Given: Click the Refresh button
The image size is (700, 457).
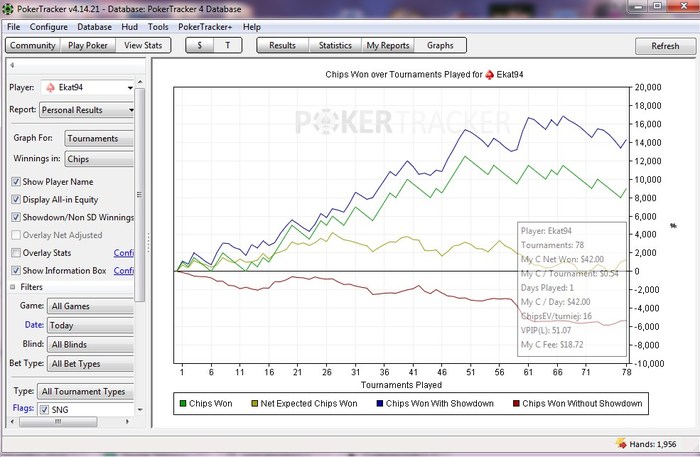Looking at the screenshot, I should [665, 46].
